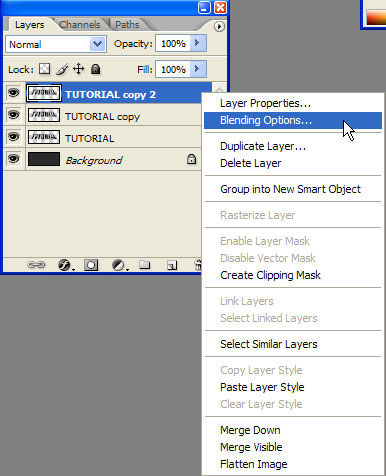
Task: Click the Opacity 100% value field
Action: (x=173, y=43)
